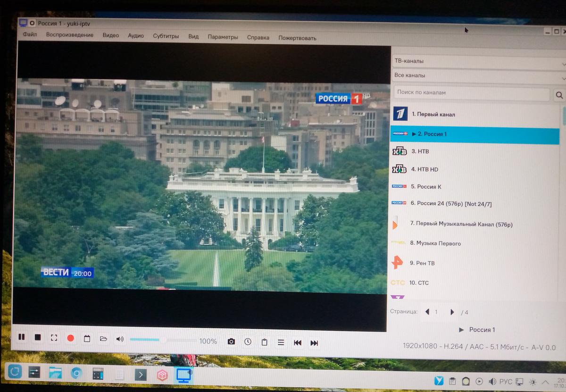Select channel 8. Музыка Первого
Viewport: 566px width, 392px height.
[475, 243]
